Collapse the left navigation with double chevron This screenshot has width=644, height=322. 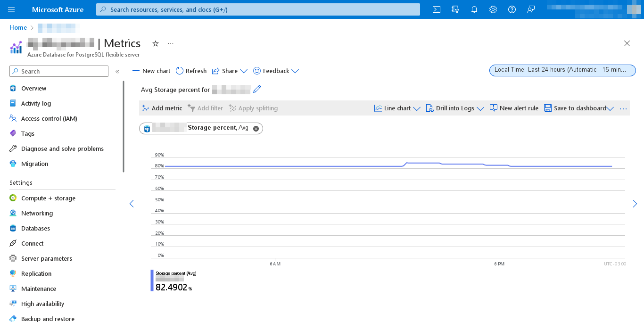coord(117,71)
